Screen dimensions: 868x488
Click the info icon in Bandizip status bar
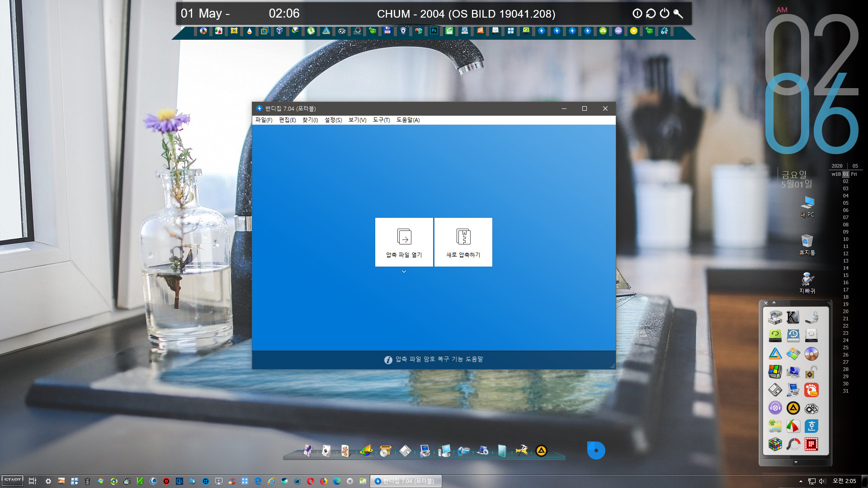pos(388,360)
